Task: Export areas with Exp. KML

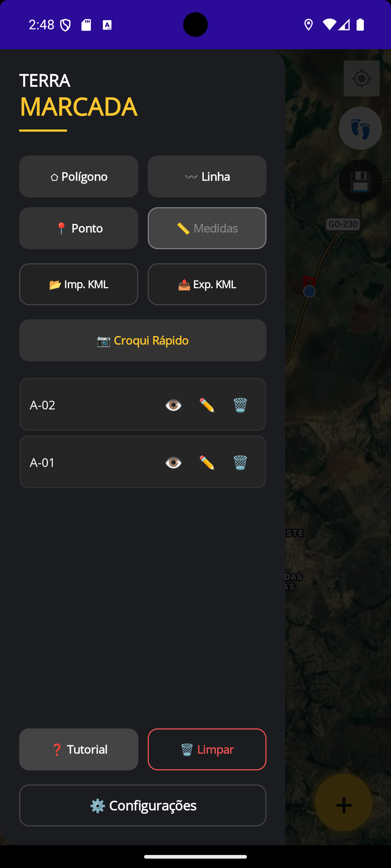Action: [207, 284]
